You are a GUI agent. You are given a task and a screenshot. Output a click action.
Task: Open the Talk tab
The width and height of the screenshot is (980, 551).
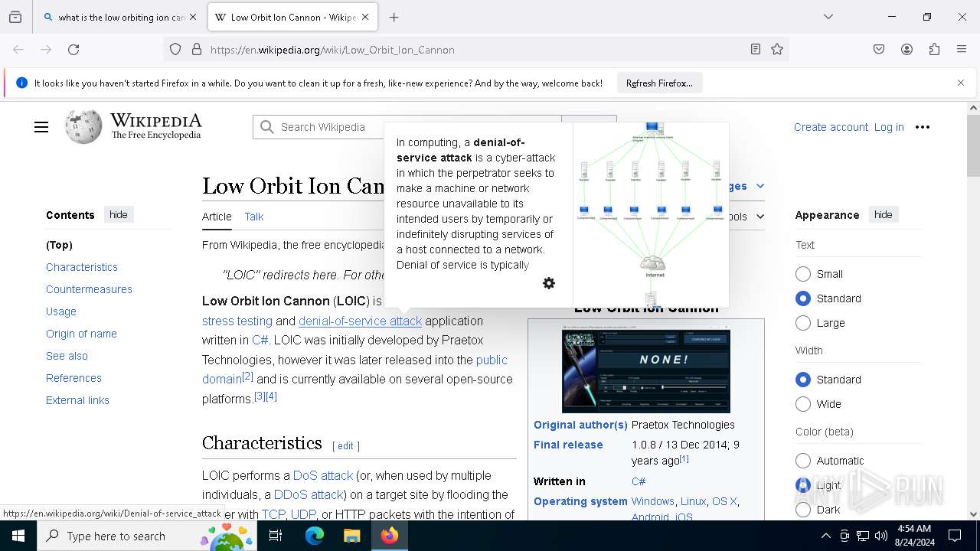(254, 217)
